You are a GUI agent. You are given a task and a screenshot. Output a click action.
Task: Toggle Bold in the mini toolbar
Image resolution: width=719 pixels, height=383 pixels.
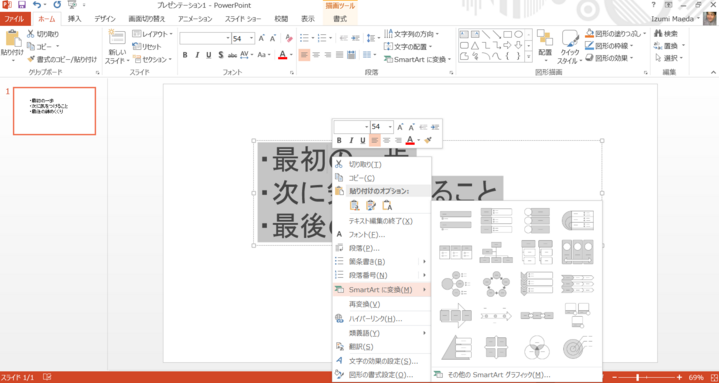point(339,140)
